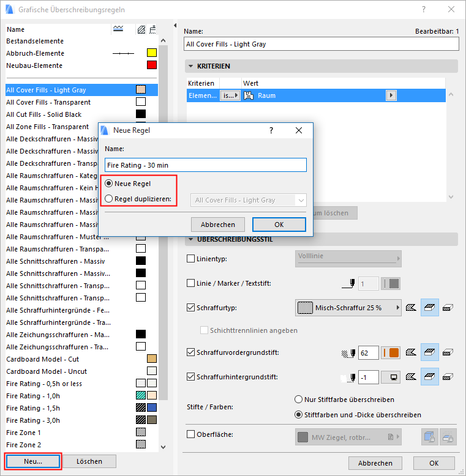Click Löschen button
The width and height of the screenshot is (466, 476).
(x=89, y=461)
